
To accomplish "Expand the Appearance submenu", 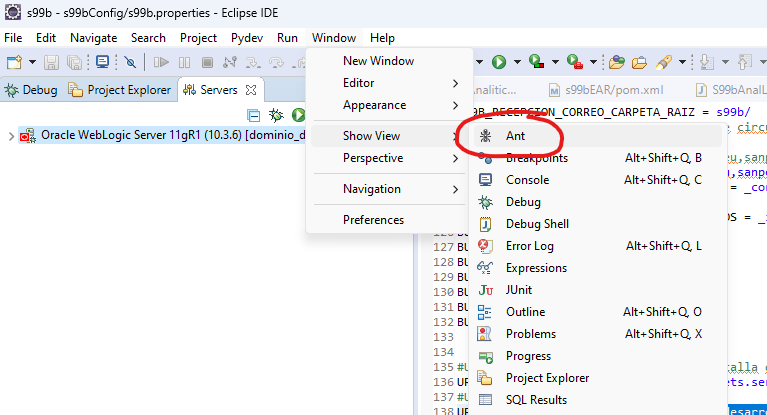I will tap(389, 105).
